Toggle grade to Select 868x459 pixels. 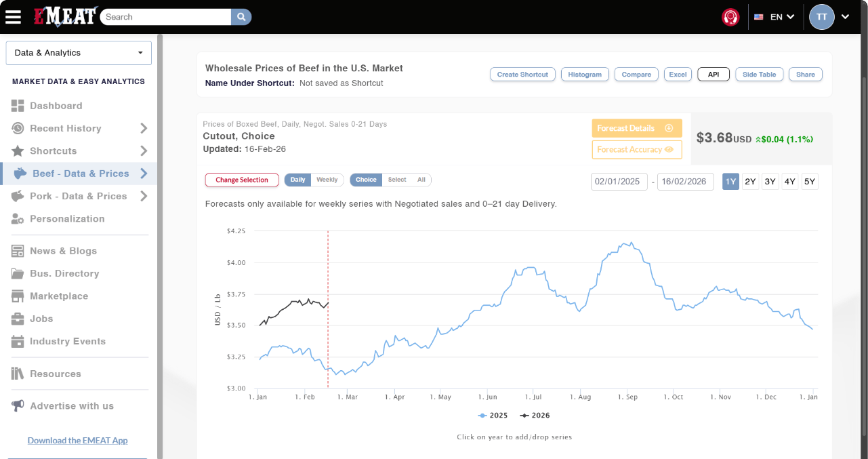pos(397,180)
